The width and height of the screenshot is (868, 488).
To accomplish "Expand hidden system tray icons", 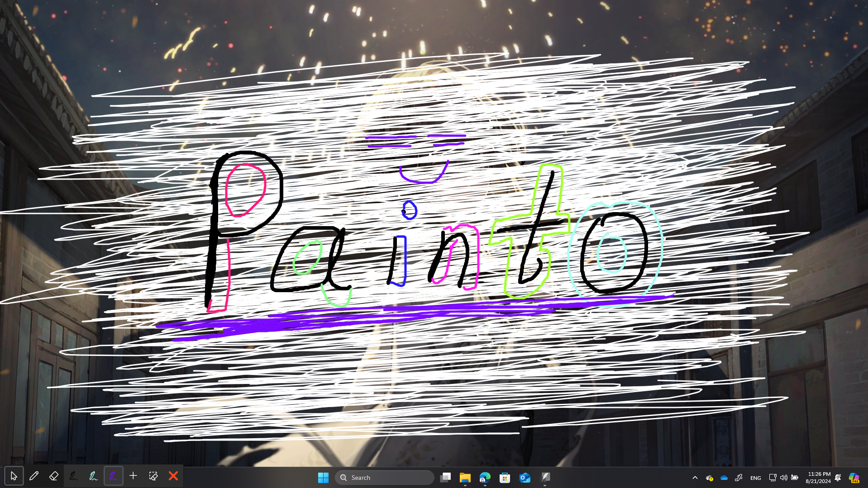I will (695, 477).
